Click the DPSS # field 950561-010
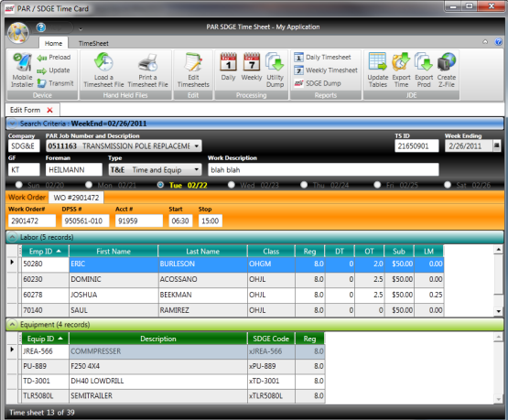 (85, 221)
